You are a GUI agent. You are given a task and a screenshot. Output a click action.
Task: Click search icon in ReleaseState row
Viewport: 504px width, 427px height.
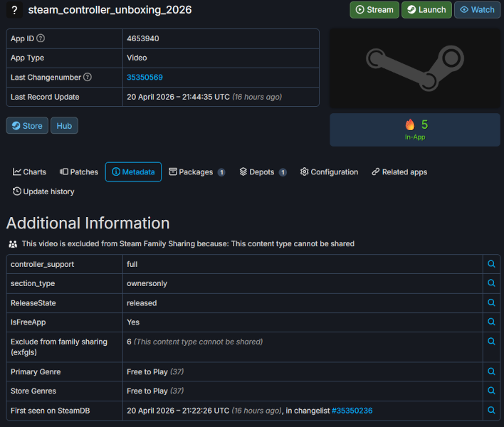click(491, 302)
